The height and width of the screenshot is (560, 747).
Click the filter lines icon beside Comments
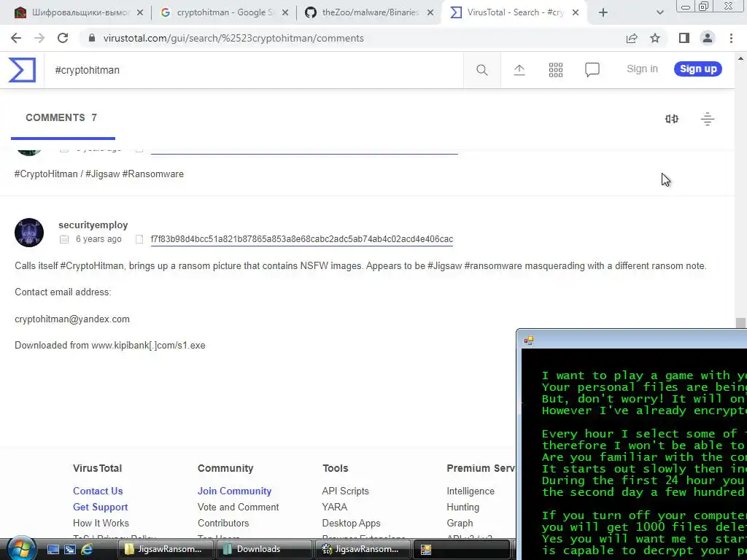click(708, 119)
